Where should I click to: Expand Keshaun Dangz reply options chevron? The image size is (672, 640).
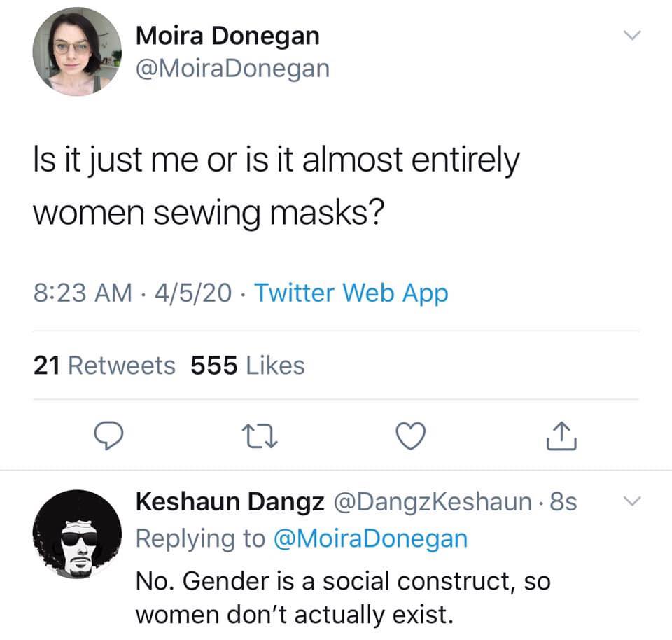632,501
